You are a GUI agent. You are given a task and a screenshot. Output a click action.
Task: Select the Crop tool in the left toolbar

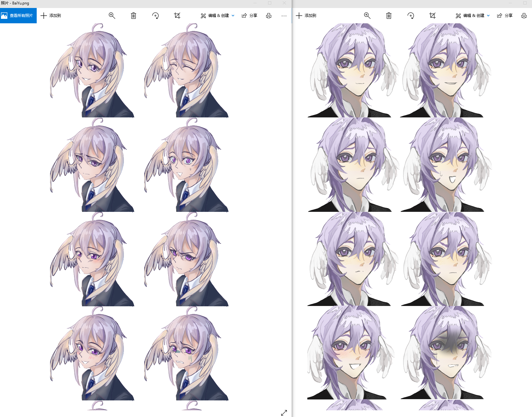tap(177, 15)
